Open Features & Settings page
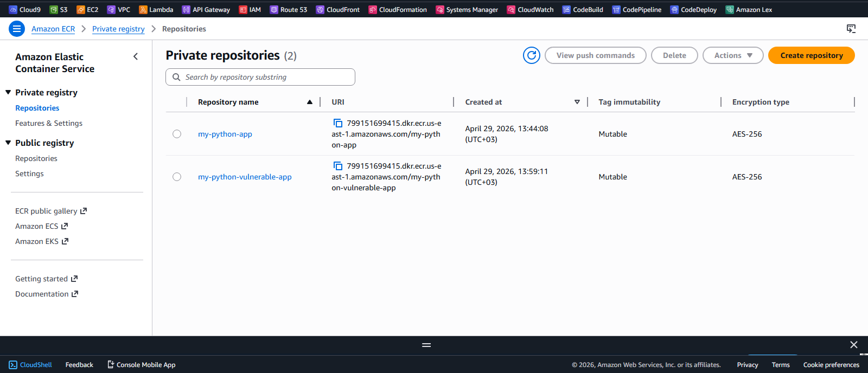 click(x=49, y=123)
